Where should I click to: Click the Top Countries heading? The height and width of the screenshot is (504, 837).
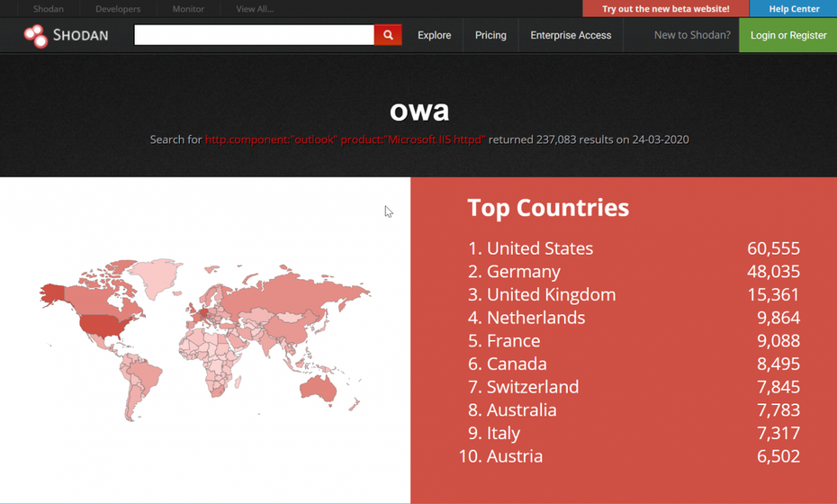point(548,208)
